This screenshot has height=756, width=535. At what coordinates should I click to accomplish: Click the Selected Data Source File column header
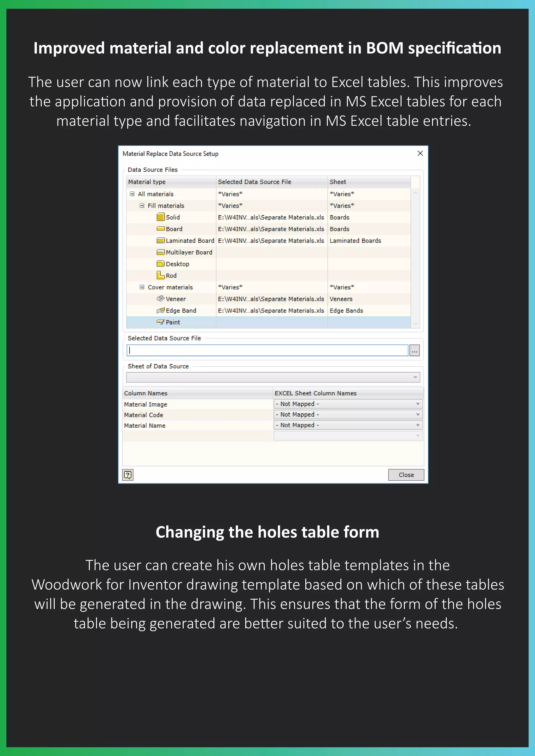tap(272, 182)
